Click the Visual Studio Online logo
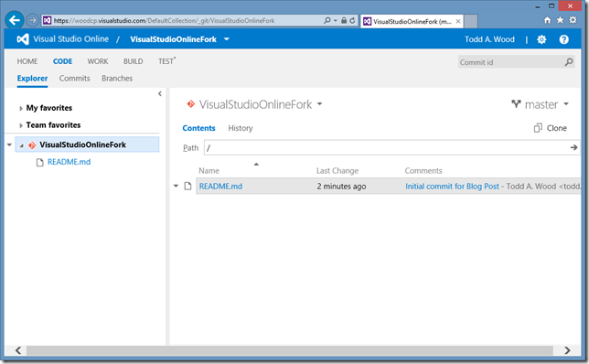The width and height of the screenshot is (589, 364). click(x=23, y=39)
